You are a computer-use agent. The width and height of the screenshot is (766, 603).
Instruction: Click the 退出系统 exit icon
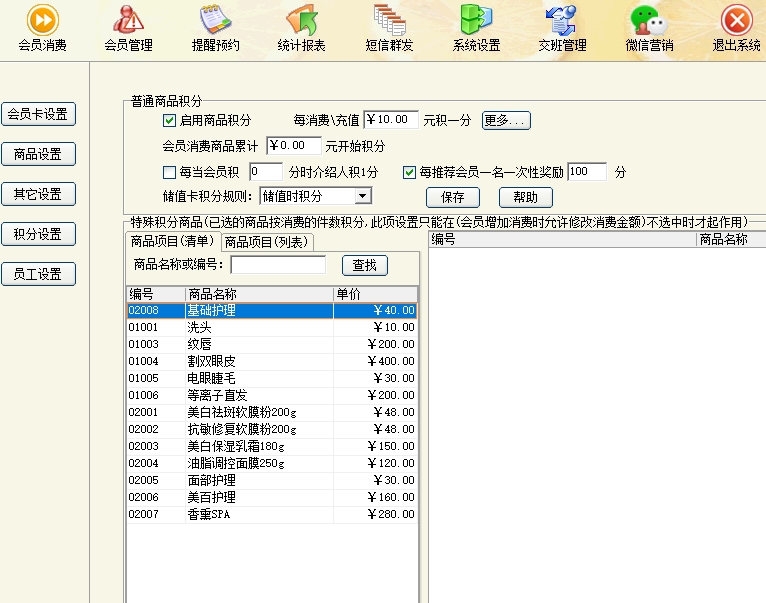pos(736,20)
